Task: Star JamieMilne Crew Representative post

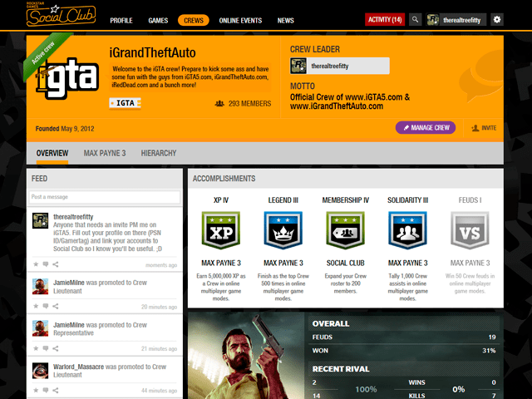Action: 36,348
